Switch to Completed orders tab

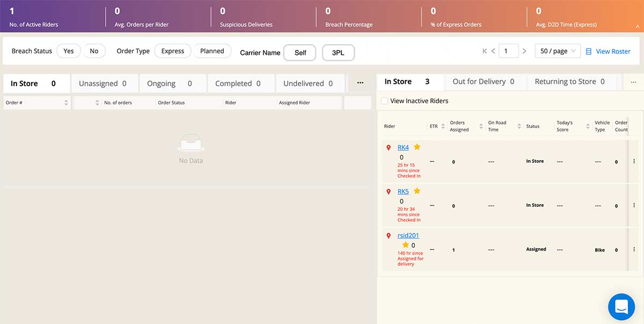click(x=241, y=84)
